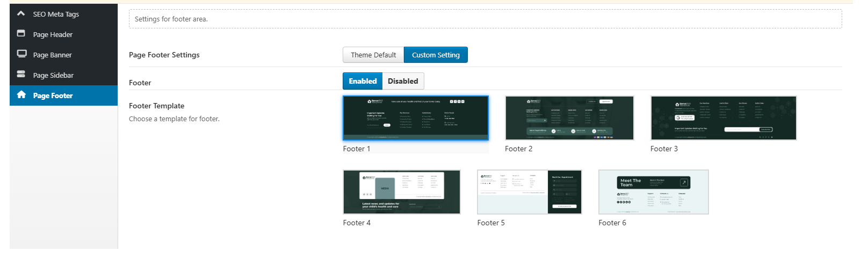Disable the footer
Screen dimensions: 868x258
(x=403, y=81)
